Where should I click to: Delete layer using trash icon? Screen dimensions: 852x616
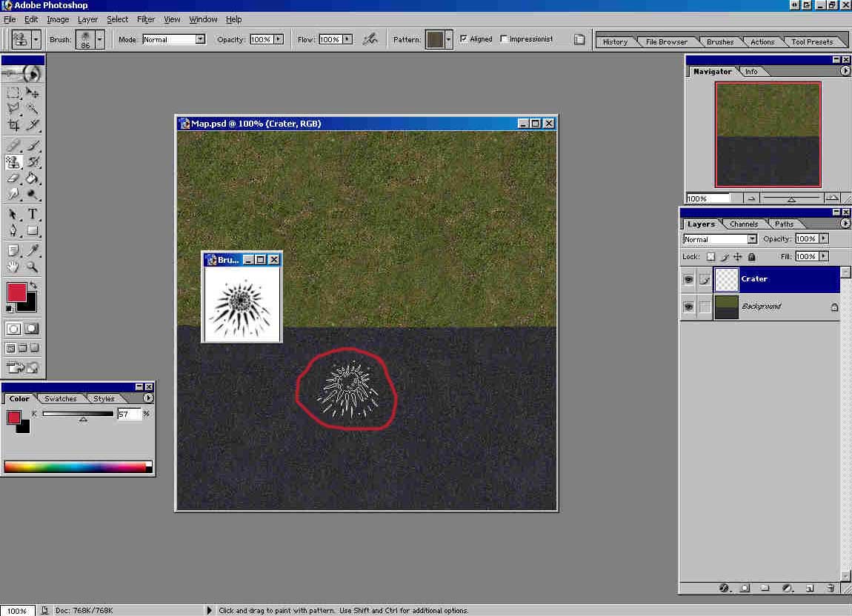[x=831, y=588]
